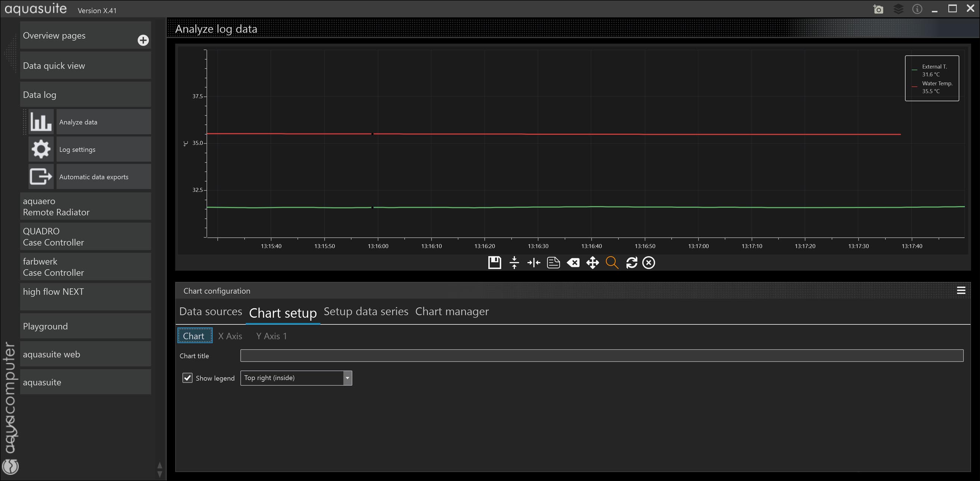Open the X Axis sub-tab
The image size is (980, 481).
(230, 336)
